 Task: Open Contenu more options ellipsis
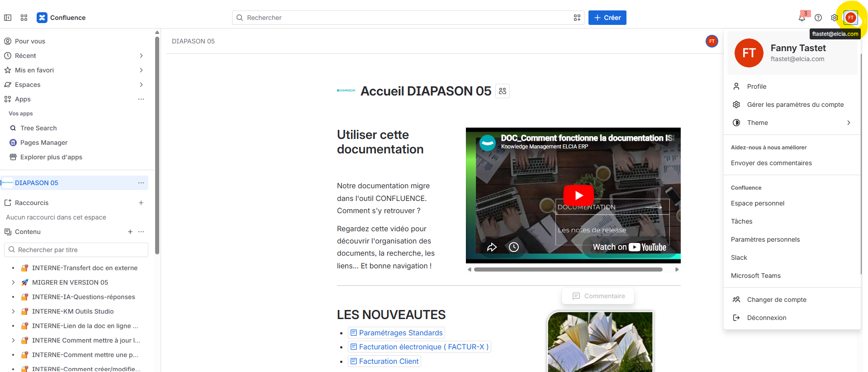pyautogui.click(x=141, y=232)
